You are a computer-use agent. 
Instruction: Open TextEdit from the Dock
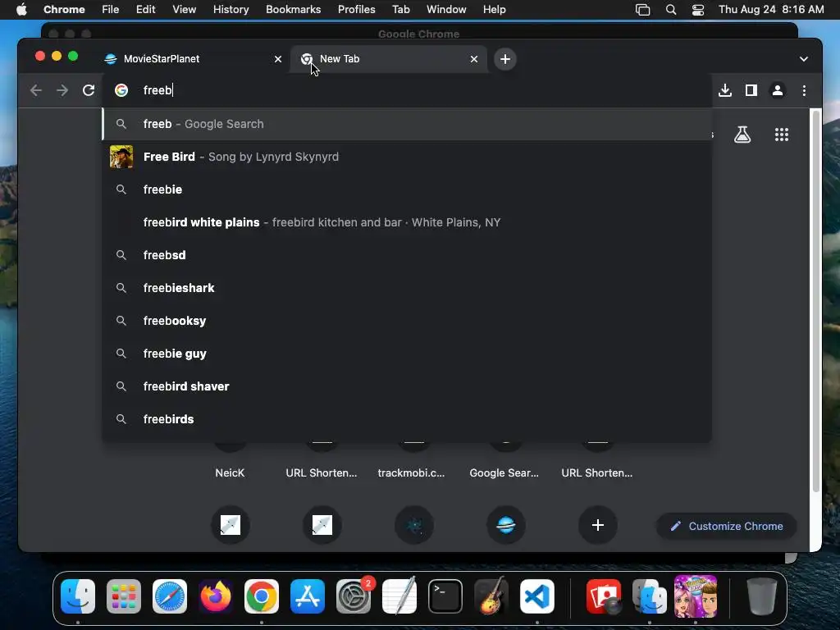pyautogui.click(x=399, y=596)
